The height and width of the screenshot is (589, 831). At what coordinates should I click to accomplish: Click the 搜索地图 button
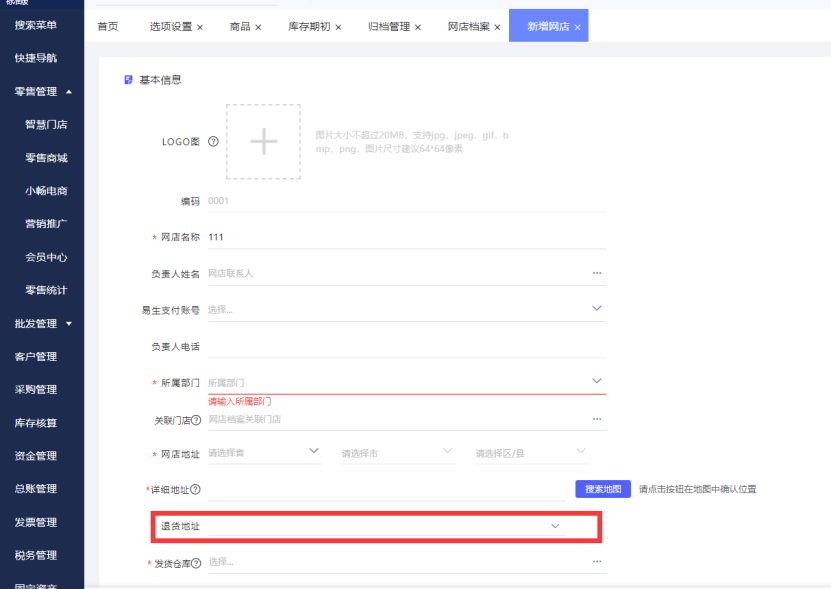(x=602, y=489)
